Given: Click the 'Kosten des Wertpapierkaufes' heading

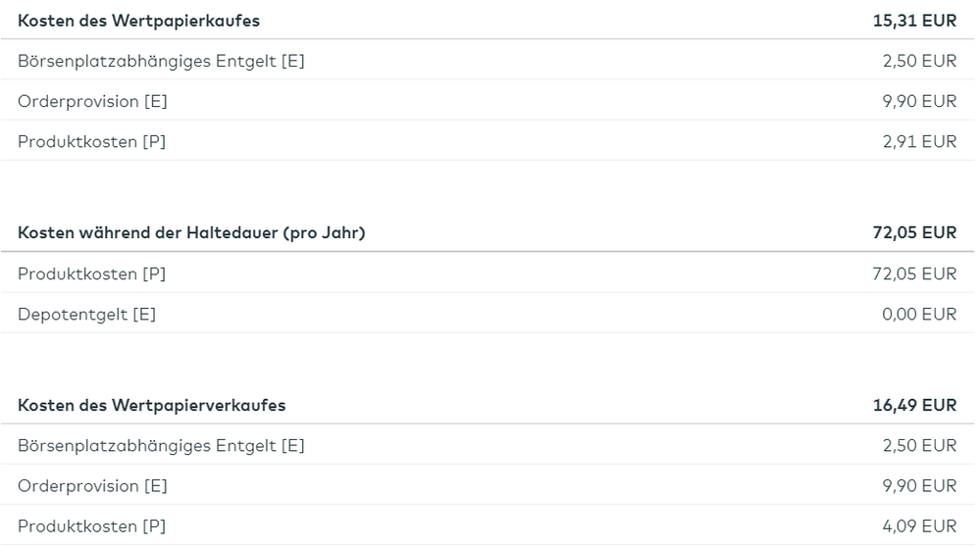Looking at the screenshot, I should 138,21.
